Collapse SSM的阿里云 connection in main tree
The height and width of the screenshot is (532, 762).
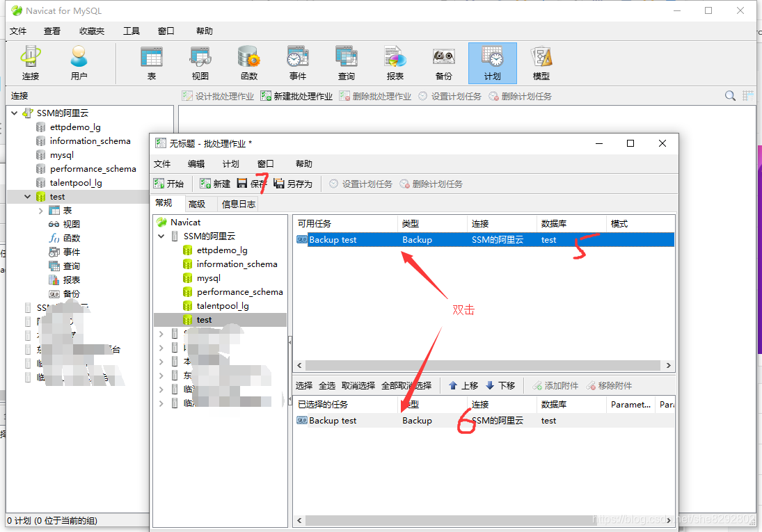15,113
